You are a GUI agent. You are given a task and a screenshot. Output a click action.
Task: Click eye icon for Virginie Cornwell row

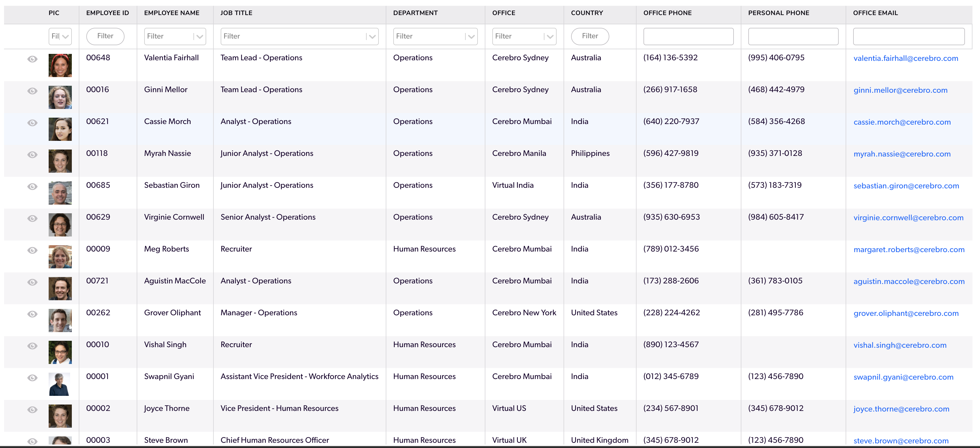pyautogui.click(x=32, y=218)
